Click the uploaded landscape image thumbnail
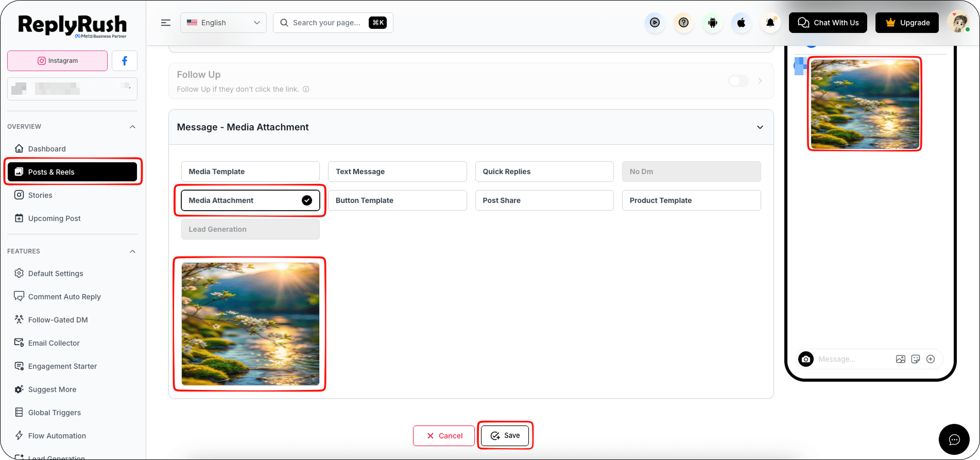Viewport: 980px width, 460px height. click(250, 324)
